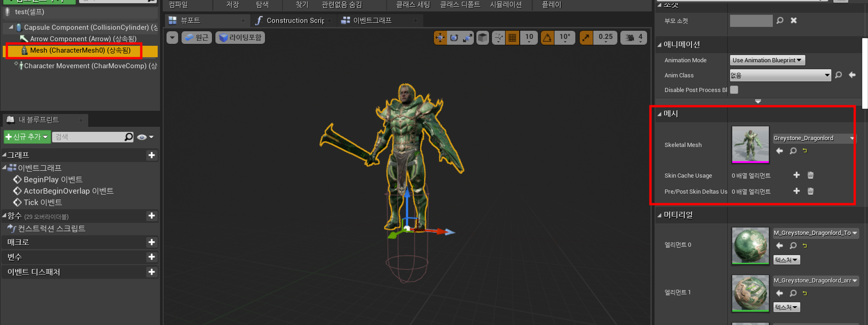Select the scale gizmo tool
This screenshot has height=325, width=868.
(x=468, y=38)
